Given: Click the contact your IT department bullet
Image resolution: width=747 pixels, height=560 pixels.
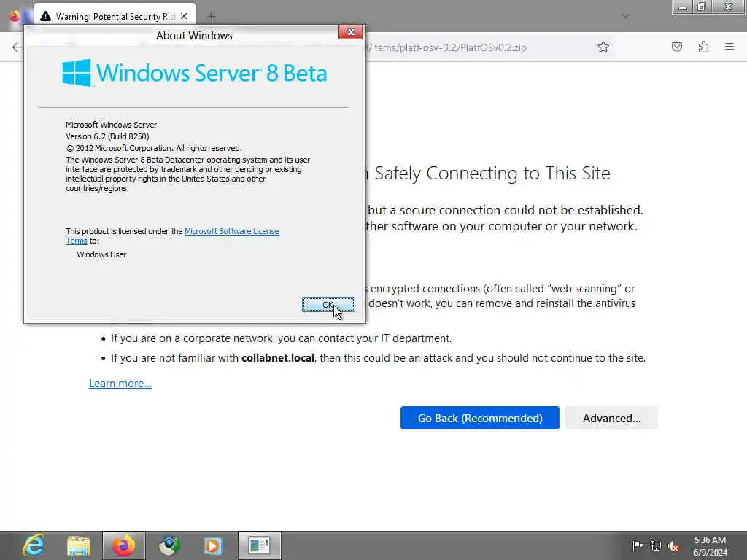Looking at the screenshot, I should click(x=281, y=338).
